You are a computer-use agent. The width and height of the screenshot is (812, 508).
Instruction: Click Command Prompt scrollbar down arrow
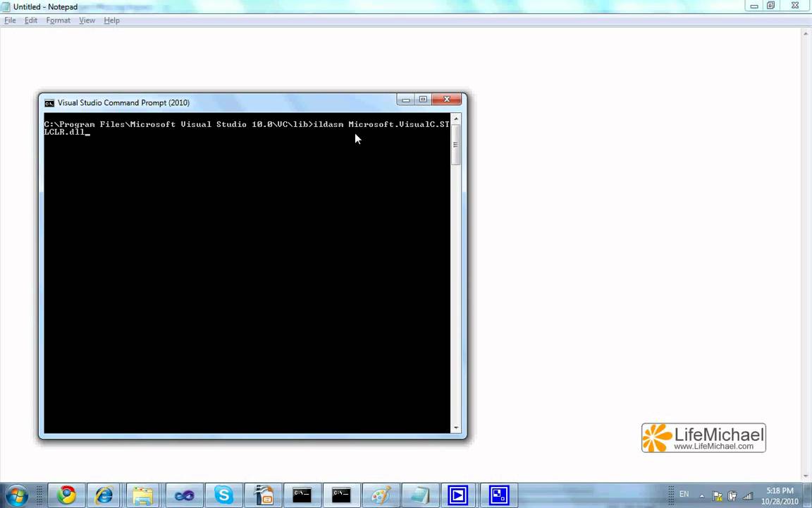[456, 428]
